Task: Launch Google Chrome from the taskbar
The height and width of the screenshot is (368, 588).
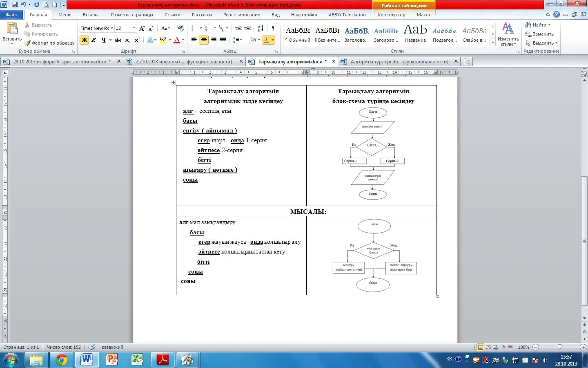Action: pos(62,360)
